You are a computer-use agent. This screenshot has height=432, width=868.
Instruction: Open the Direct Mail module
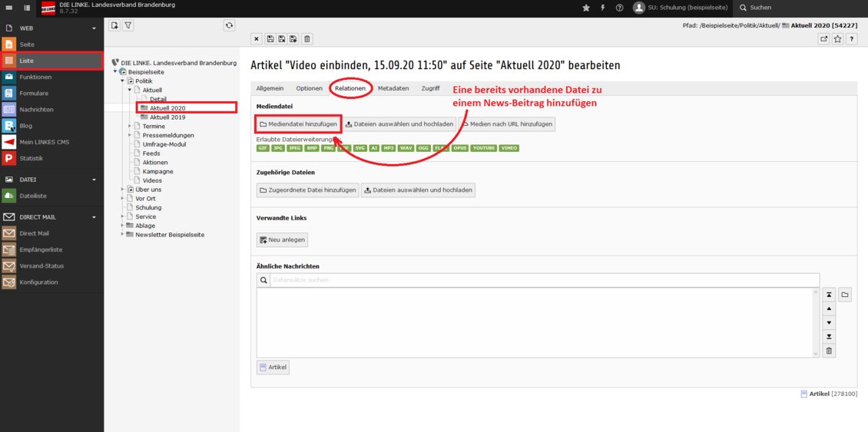(51, 233)
